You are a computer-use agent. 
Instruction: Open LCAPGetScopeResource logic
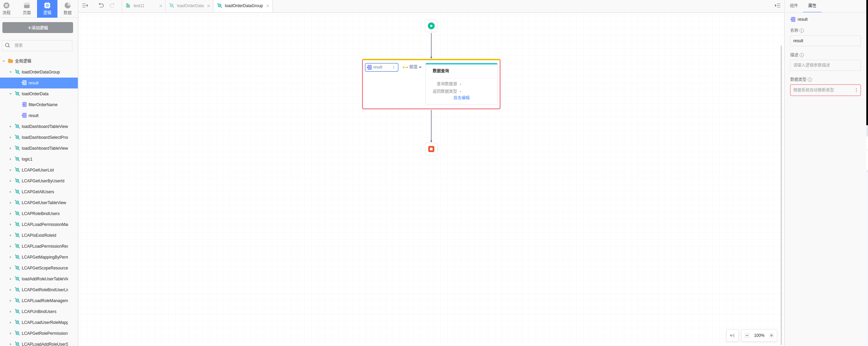[45, 268]
